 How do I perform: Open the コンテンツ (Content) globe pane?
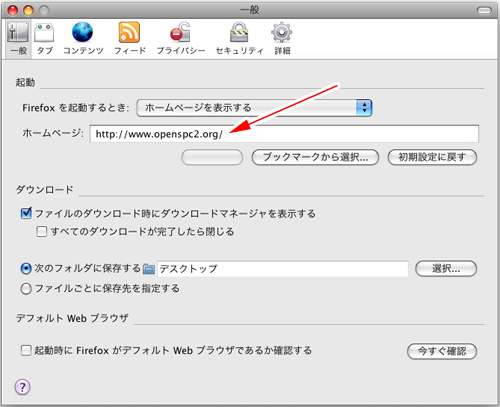[x=83, y=39]
